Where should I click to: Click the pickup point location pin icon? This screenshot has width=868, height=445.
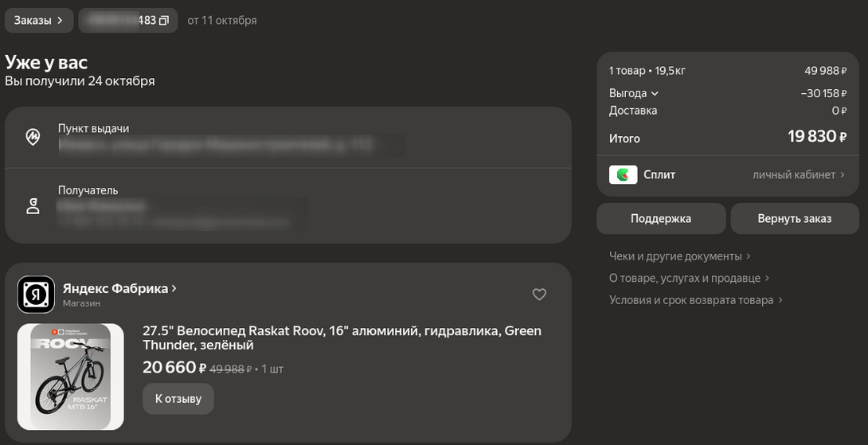pos(33,137)
